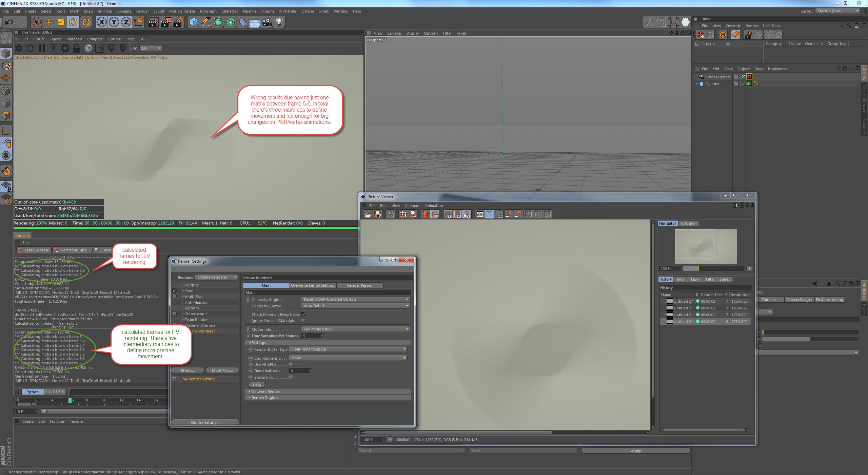Enable the Stamp Info checkbox
The height and width of the screenshot is (475, 868).
[291, 377]
